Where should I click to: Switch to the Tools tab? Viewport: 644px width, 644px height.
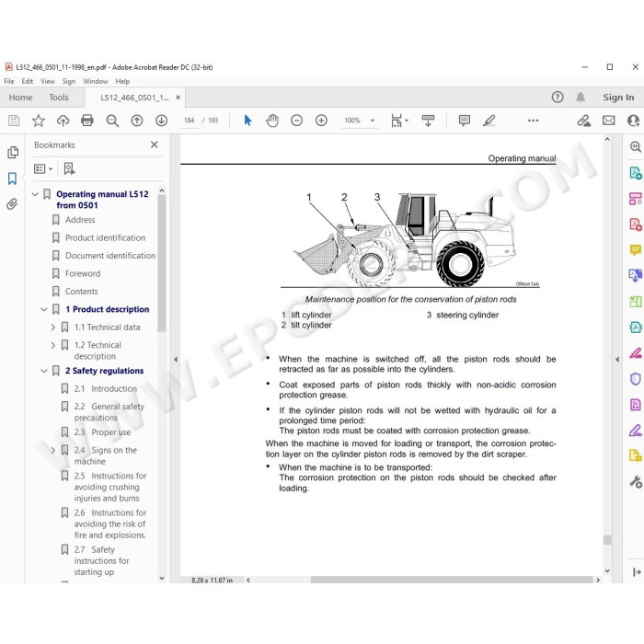(x=59, y=98)
